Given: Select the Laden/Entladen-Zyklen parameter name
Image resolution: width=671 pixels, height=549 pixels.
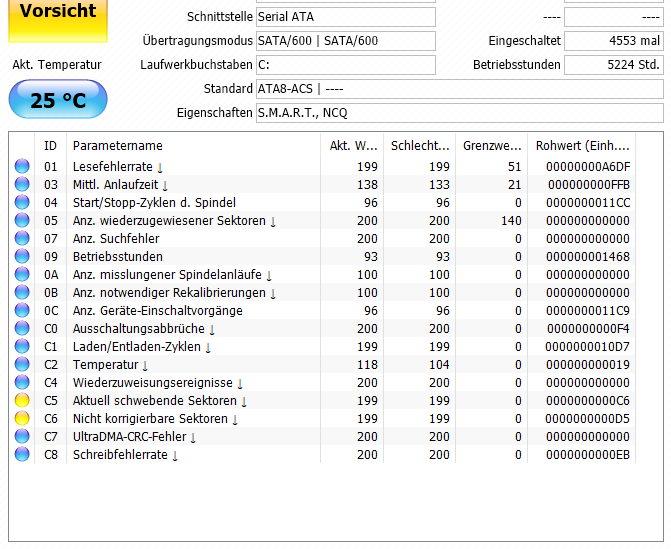Looking at the screenshot, I should 137,346.
